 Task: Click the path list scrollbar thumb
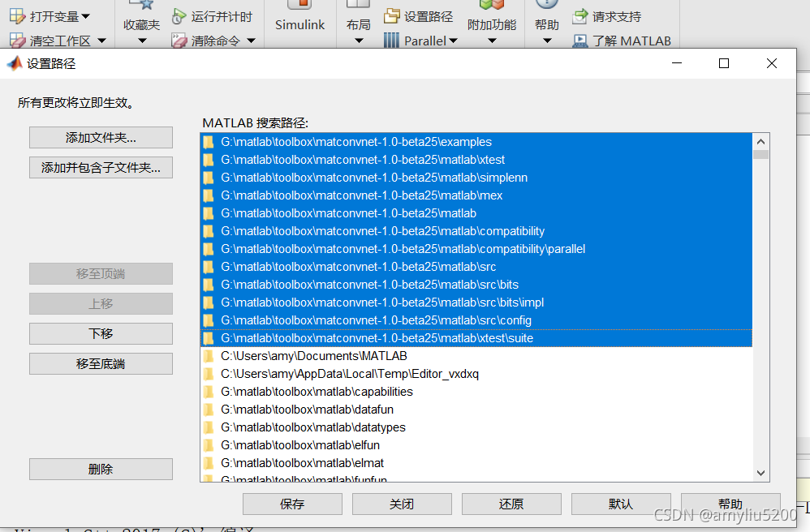pyautogui.click(x=760, y=154)
